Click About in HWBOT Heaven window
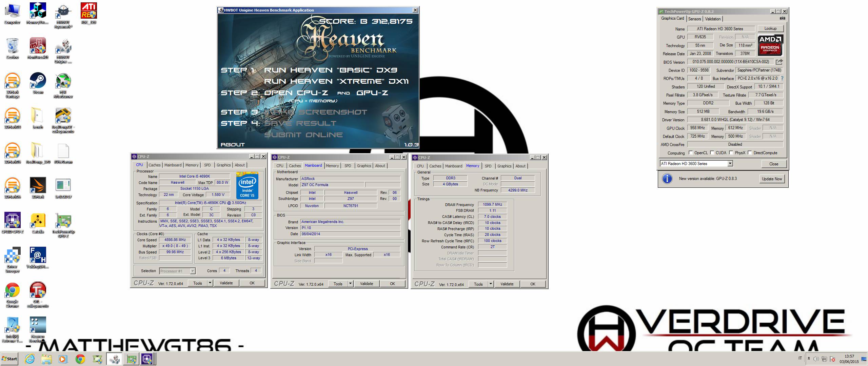Viewport: 868px width, 366px height. tap(233, 145)
